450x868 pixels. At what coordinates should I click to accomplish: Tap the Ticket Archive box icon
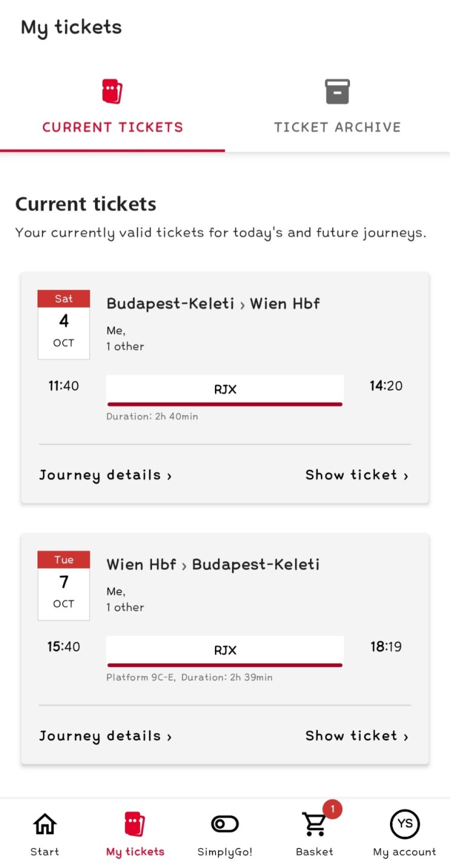[337, 92]
